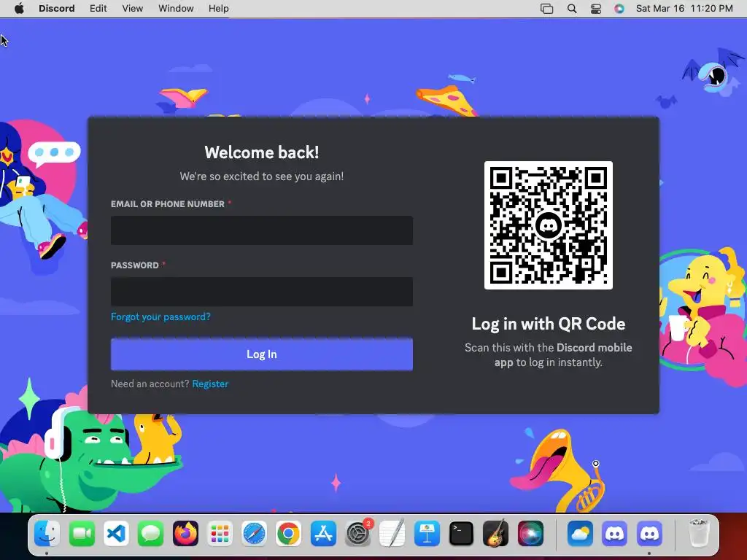
Task: Open System Preferences with badge 2
Action: [x=357, y=533]
